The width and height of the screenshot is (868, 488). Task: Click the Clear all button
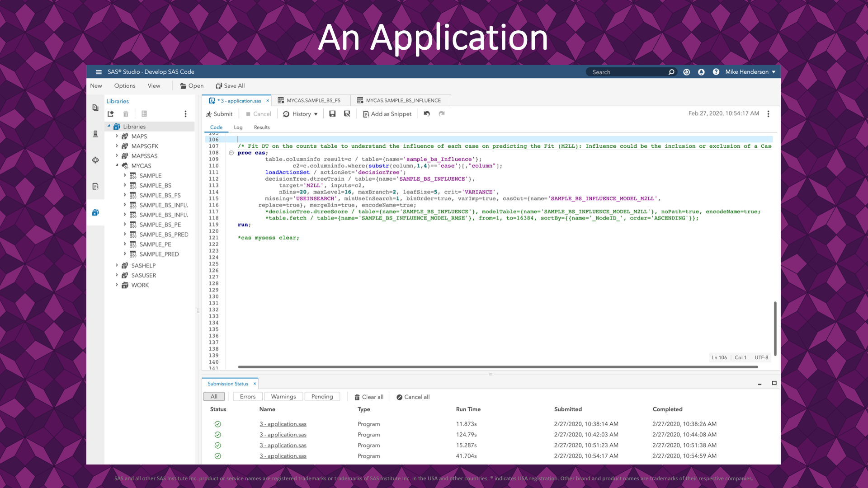click(368, 397)
